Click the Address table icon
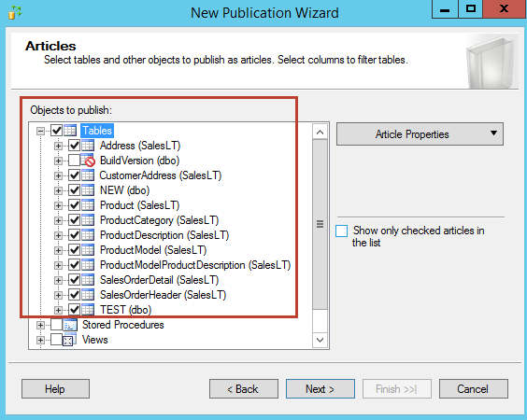527x420 pixels. point(88,146)
